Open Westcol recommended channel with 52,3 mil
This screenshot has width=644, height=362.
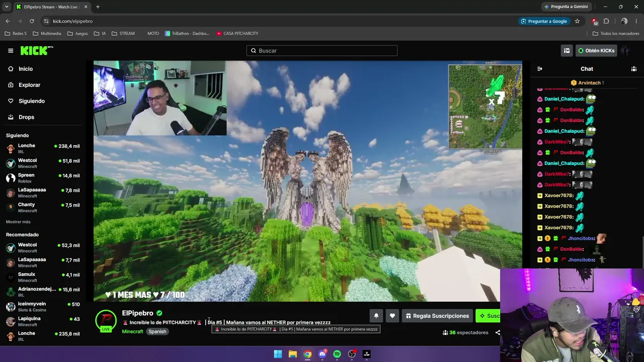click(43, 248)
